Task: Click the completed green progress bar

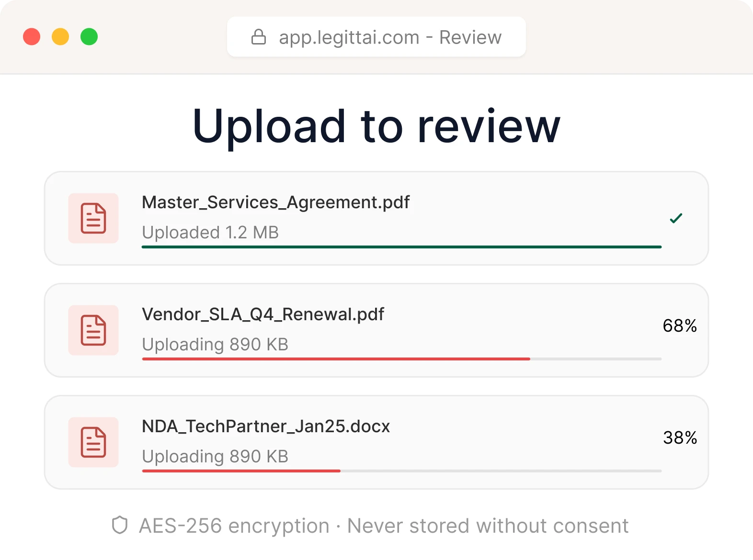Action: click(401, 246)
